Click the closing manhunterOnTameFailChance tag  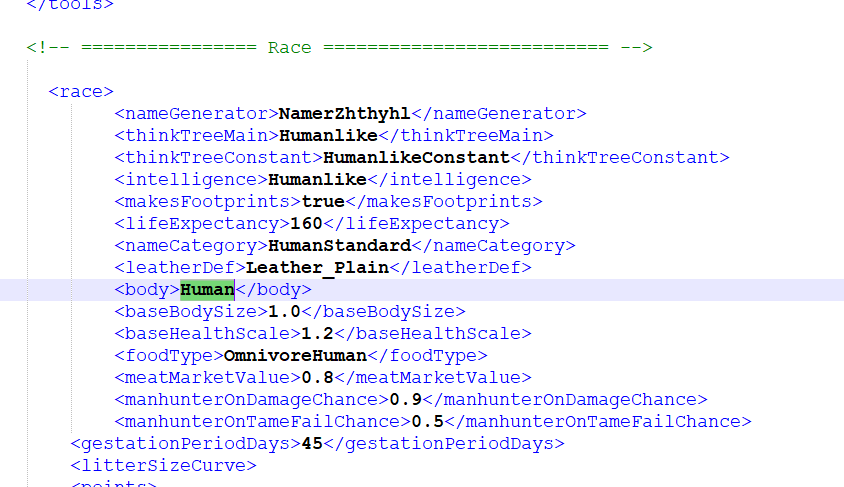click(x=597, y=422)
